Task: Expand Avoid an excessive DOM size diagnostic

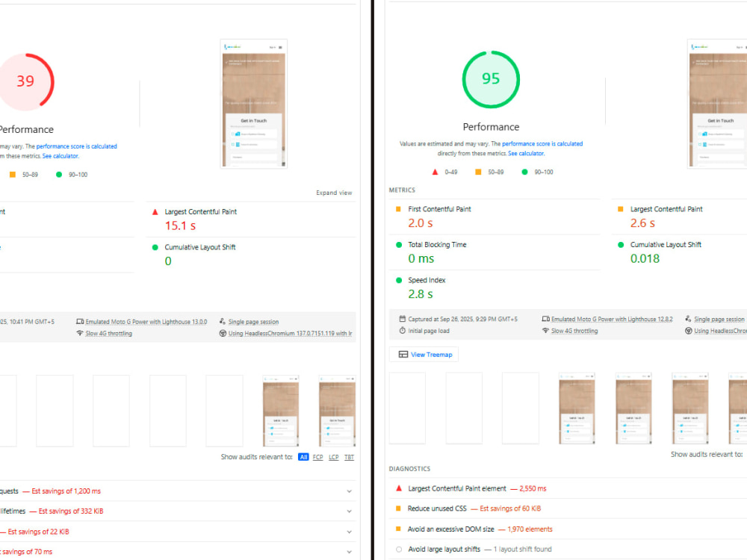Action: click(568, 529)
